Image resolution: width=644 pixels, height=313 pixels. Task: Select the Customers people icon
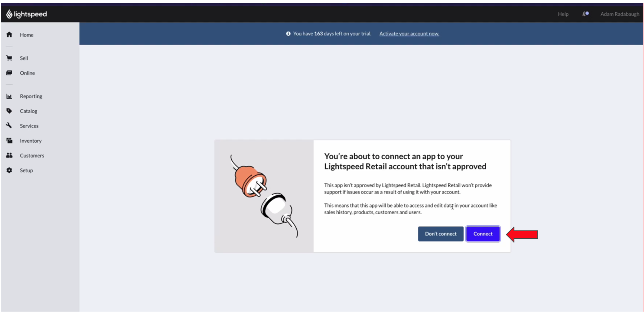9,155
